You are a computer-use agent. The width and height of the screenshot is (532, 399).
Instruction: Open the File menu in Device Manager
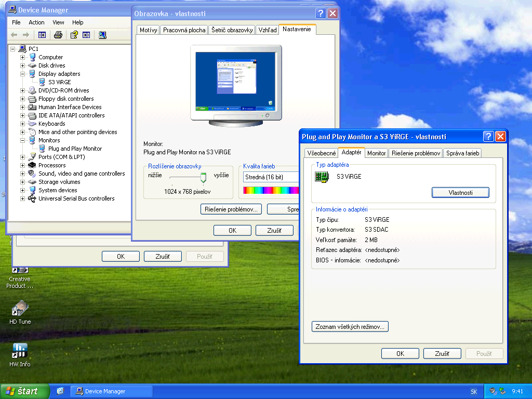pos(16,22)
